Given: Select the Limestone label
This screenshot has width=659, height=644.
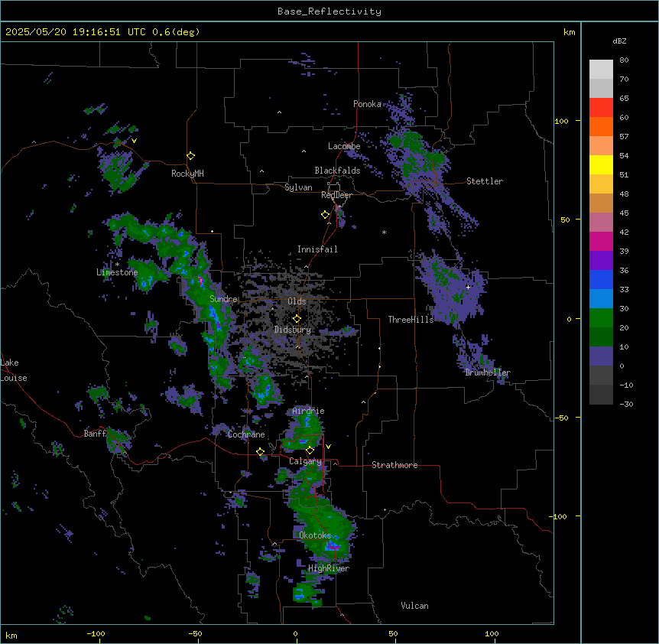Looking at the screenshot, I should click(117, 272).
